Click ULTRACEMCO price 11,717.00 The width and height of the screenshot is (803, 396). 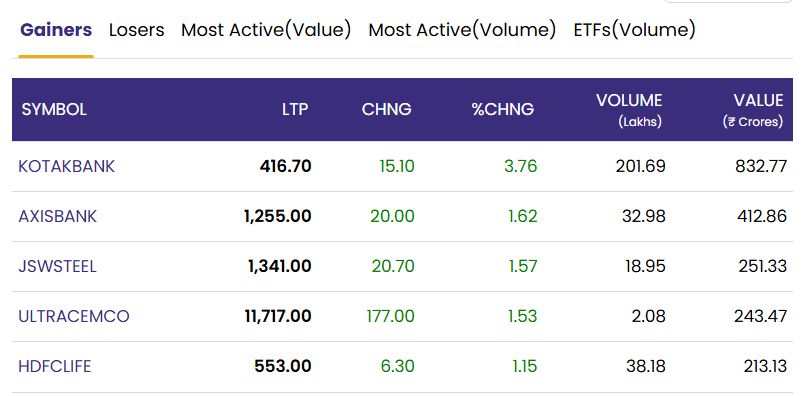278,316
